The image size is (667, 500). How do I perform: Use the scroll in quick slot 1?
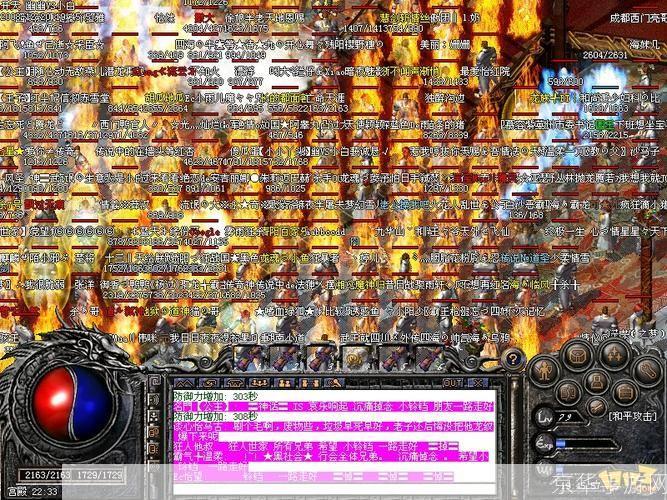[248, 357]
